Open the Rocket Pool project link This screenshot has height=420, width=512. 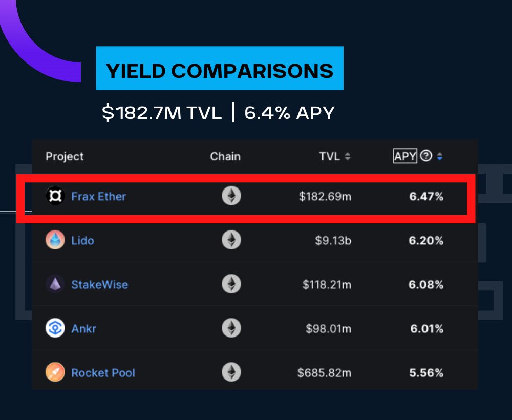click(x=103, y=372)
